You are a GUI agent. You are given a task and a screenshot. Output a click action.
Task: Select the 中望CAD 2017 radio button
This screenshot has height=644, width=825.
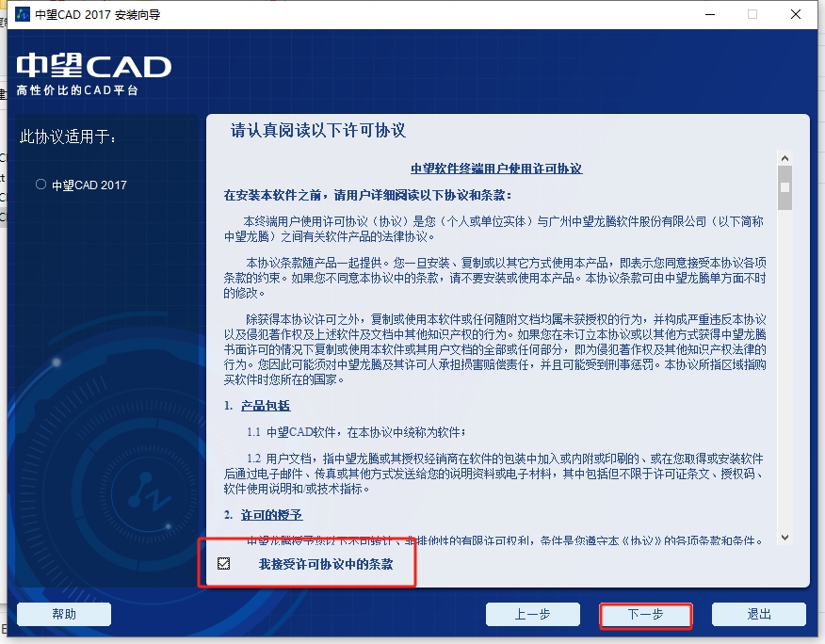pyautogui.click(x=40, y=185)
